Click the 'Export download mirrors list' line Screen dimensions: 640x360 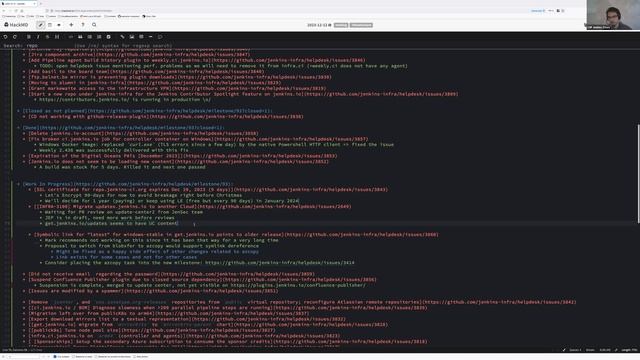pos(187,319)
